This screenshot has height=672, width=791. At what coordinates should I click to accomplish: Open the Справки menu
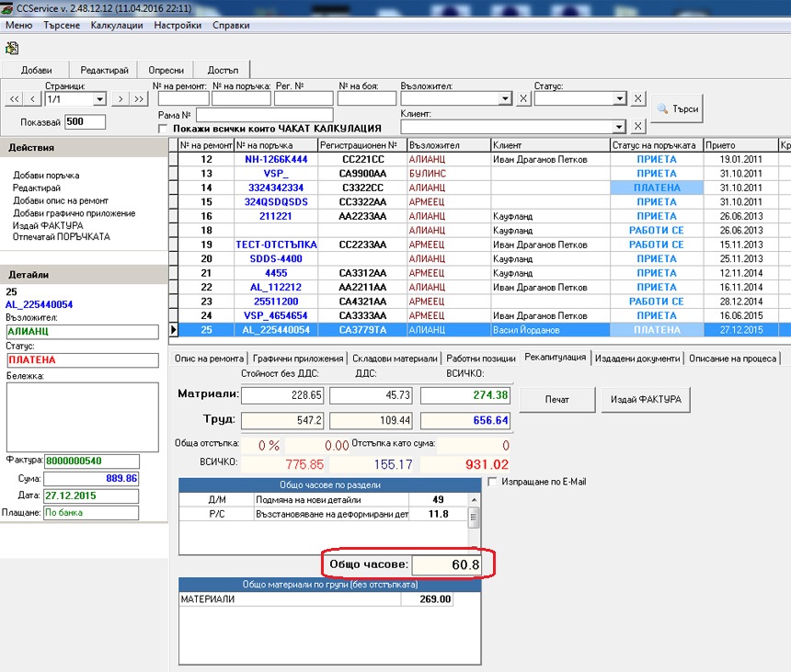[231, 25]
